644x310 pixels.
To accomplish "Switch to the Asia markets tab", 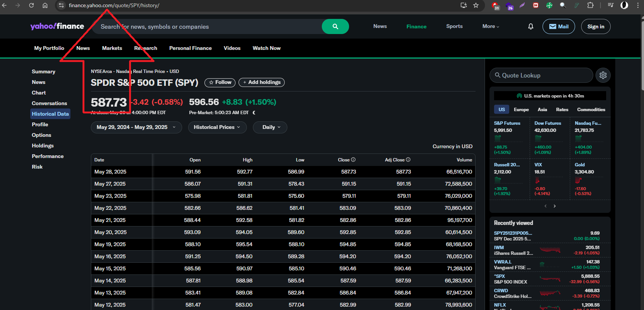I will pyautogui.click(x=542, y=110).
